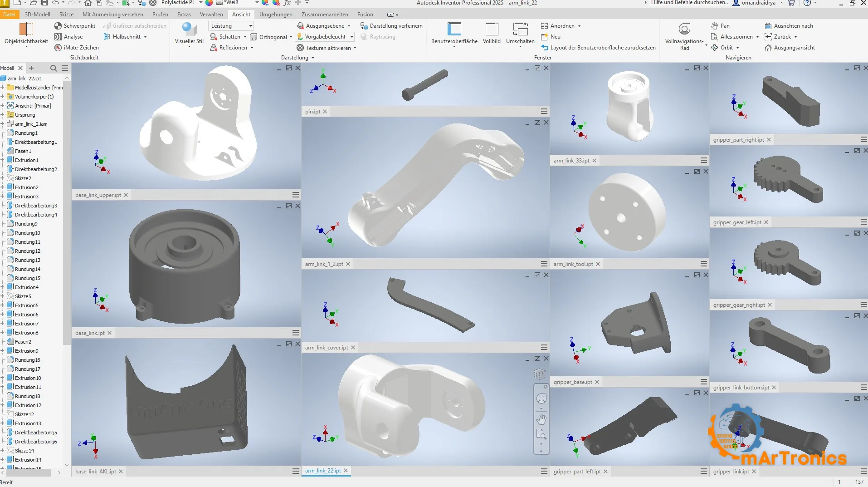Select Direktbearbeitung2 in browser
Screen dimensions: 868x487
tap(36, 169)
